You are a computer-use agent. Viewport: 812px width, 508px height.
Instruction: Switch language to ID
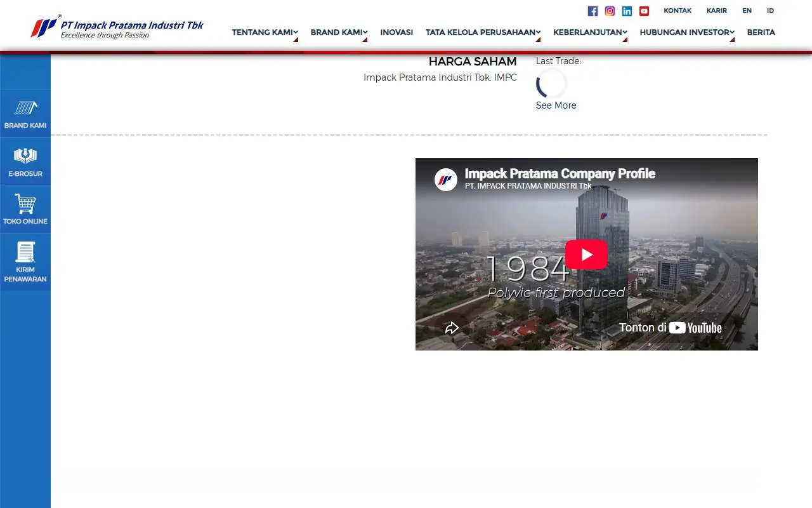(x=770, y=11)
